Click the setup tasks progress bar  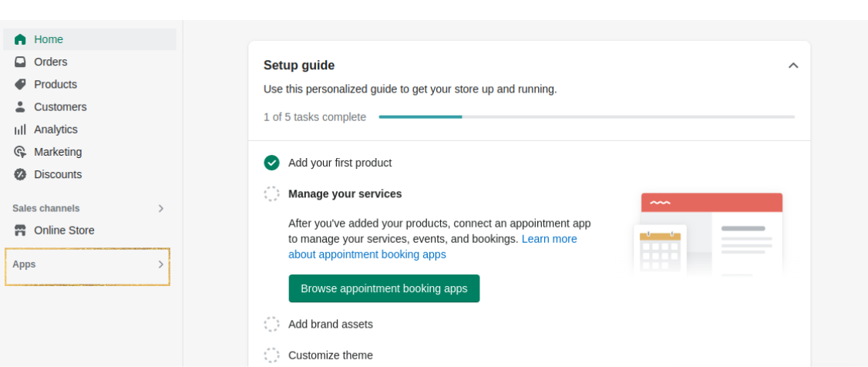coord(586,117)
